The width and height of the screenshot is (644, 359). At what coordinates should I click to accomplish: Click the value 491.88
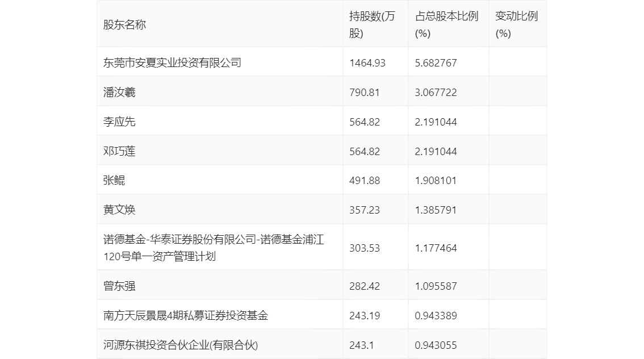point(365,181)
